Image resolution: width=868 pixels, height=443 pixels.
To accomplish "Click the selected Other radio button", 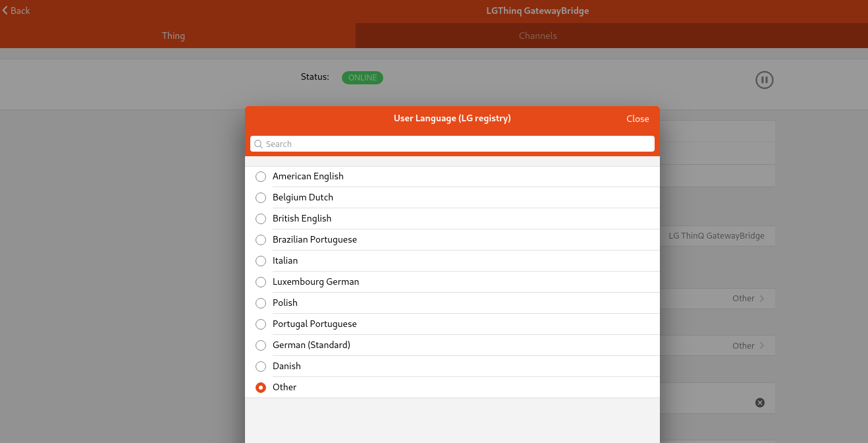I will pyautogui.click(x=261, y=388).
